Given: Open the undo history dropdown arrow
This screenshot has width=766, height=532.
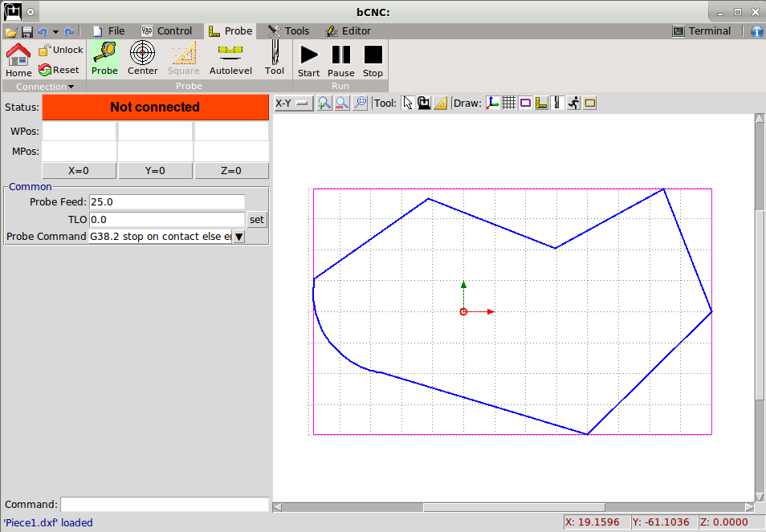Looking at the screenshot, I should 55,32.
